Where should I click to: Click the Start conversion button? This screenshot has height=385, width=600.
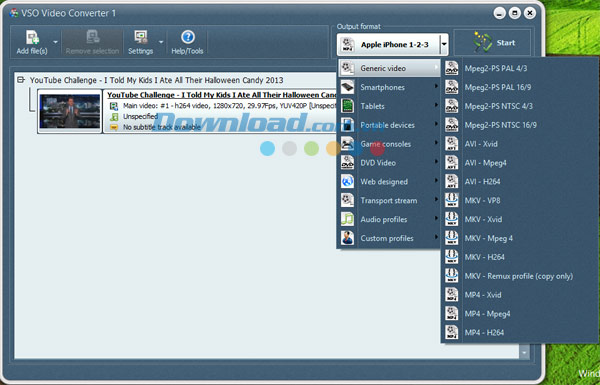pos(492,42)
